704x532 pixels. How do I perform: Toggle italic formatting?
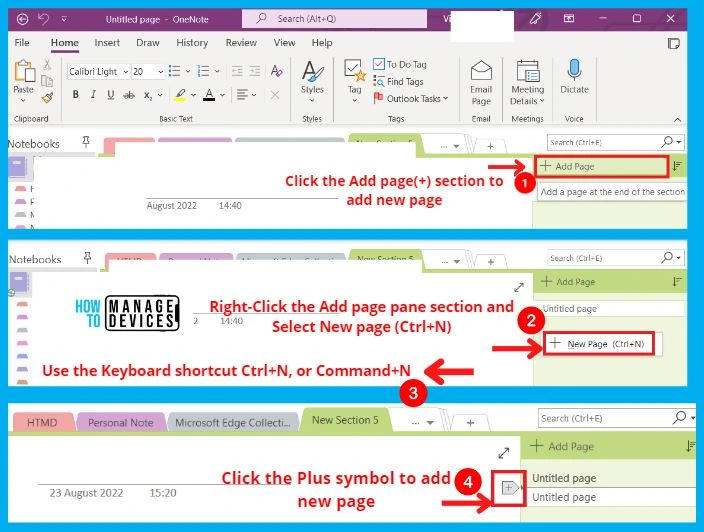coord(93,94)
